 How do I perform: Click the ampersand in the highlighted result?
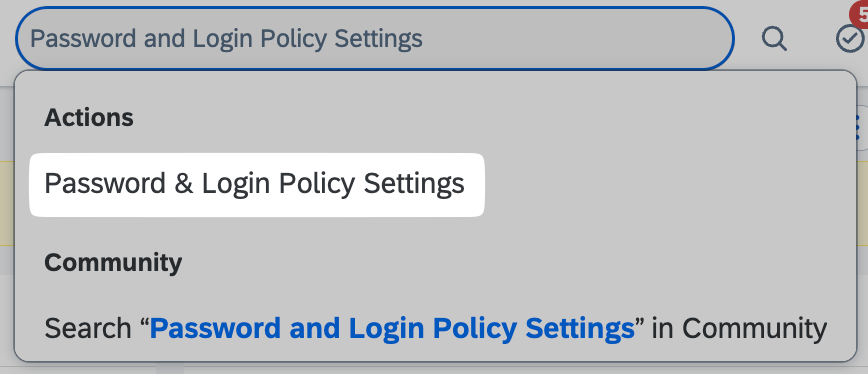click(x=184, y=184)
